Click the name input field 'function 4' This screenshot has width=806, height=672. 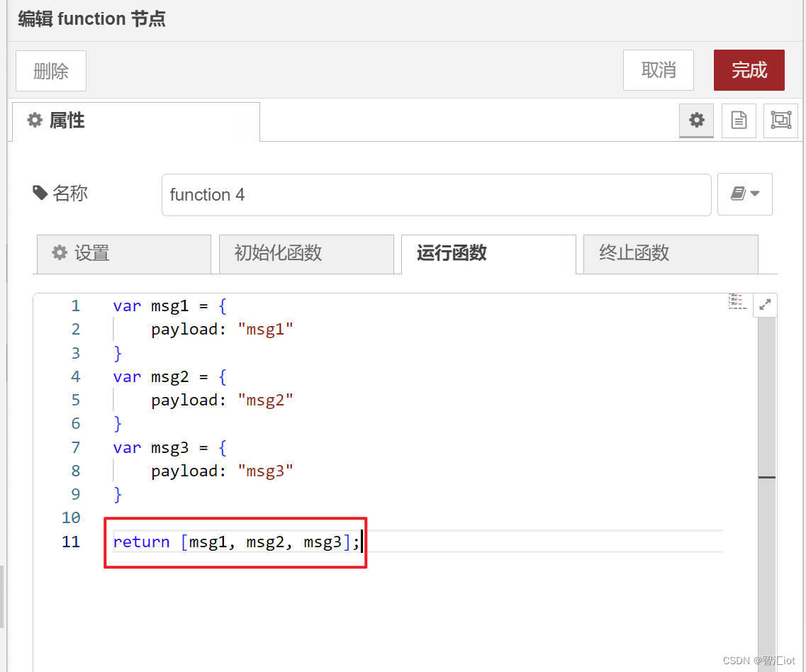436,195
